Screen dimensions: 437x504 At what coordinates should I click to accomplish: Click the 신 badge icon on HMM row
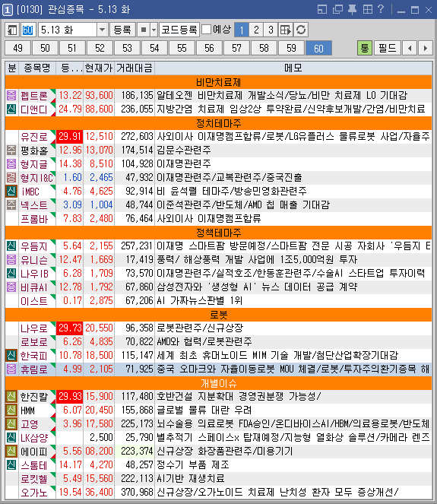coord(11,410)
